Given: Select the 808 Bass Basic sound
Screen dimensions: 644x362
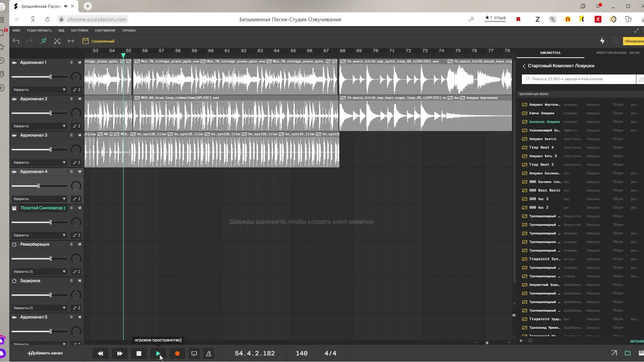Looking at the screenshot, I should click(544, 190).
